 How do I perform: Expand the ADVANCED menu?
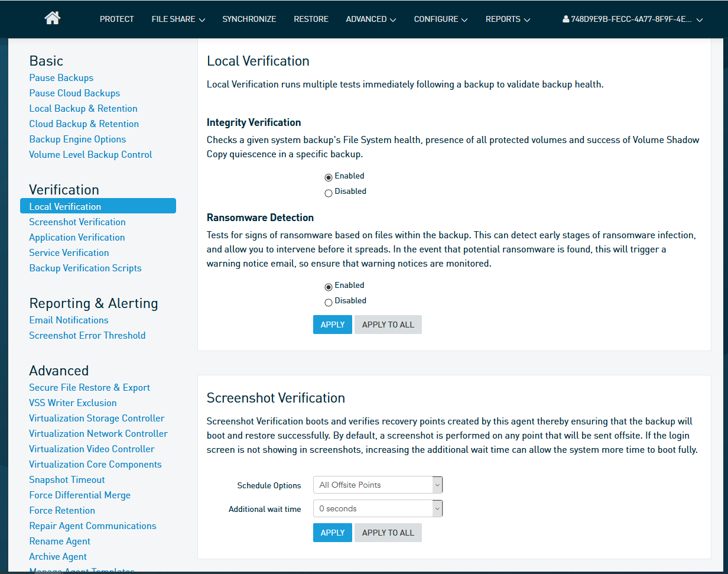pos(371,19)
